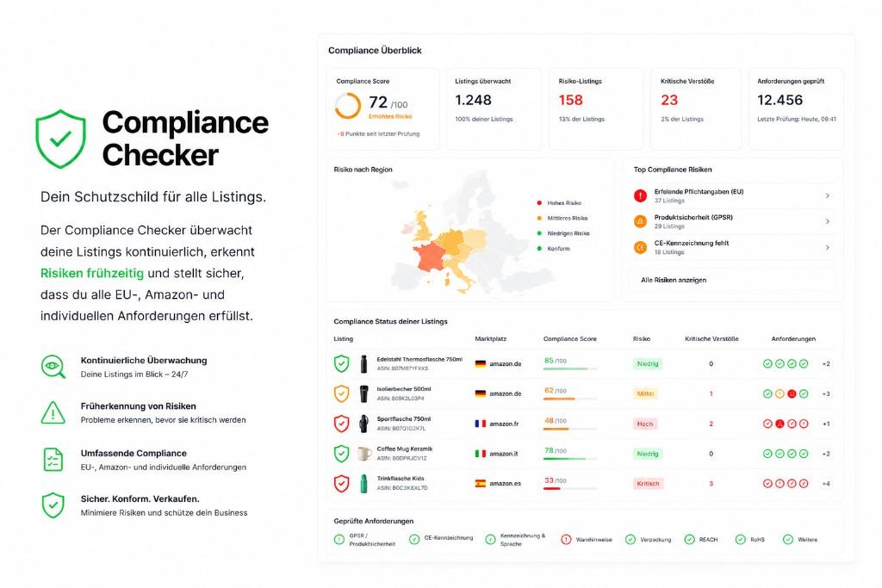Viewport: 882px width, 588px height.
Task: Toggle the Verpackung requirement check
Action: pos(630,540)
